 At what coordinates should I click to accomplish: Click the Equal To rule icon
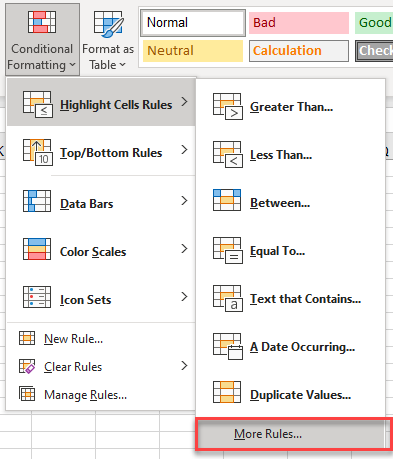pos(228,250)
